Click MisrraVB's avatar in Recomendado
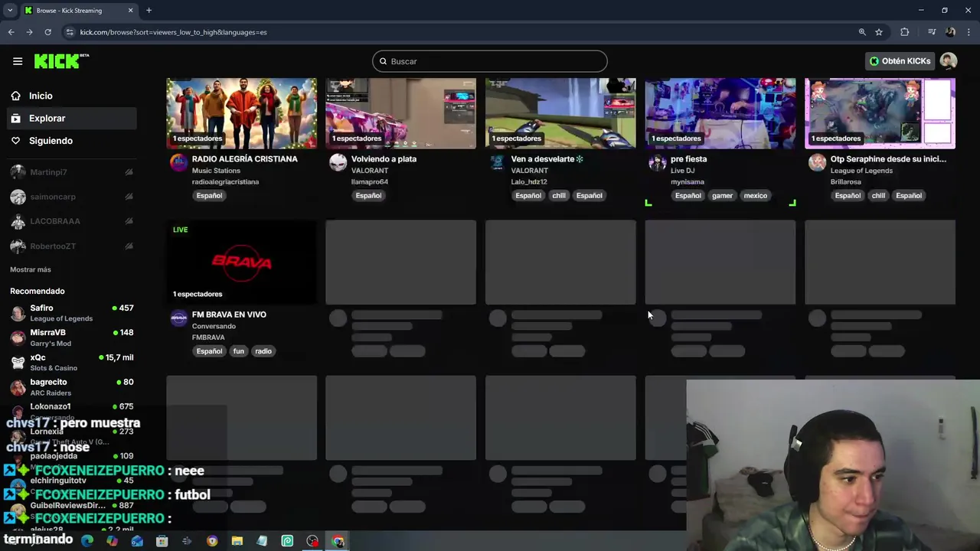The image size is (980, 551). (x=18, y=337)
